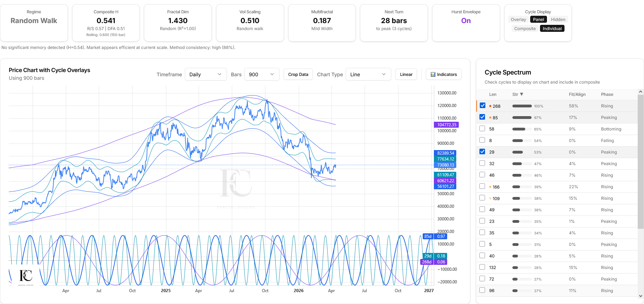Click the 56101.27 price label
The image size is (644, 304).
tap(445, 186)
